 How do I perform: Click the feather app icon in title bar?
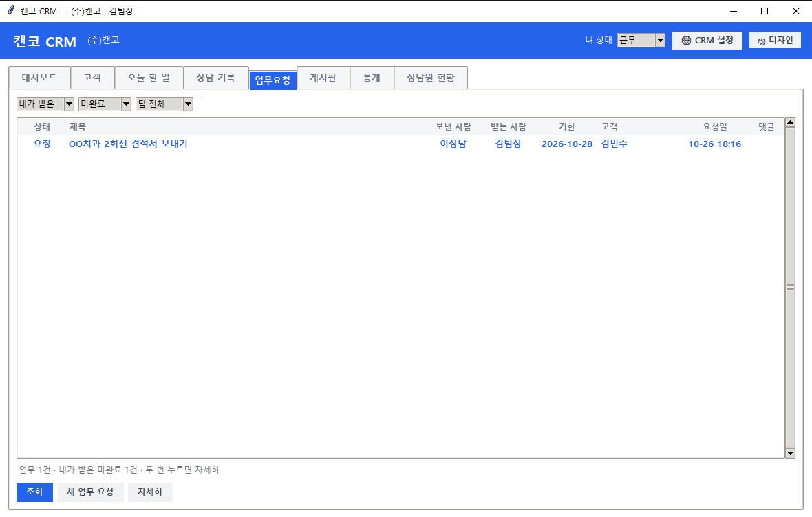coord(10,11)
